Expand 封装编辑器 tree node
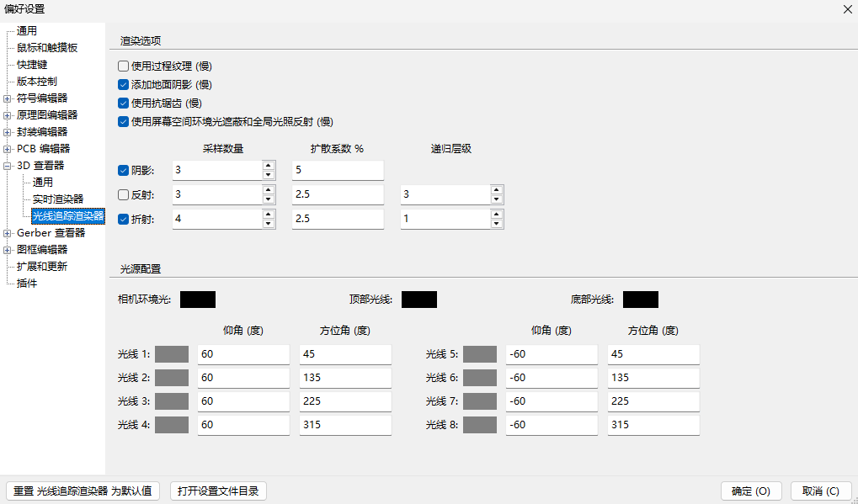Screen dimensions: 858x504 (x=7, y=132)
